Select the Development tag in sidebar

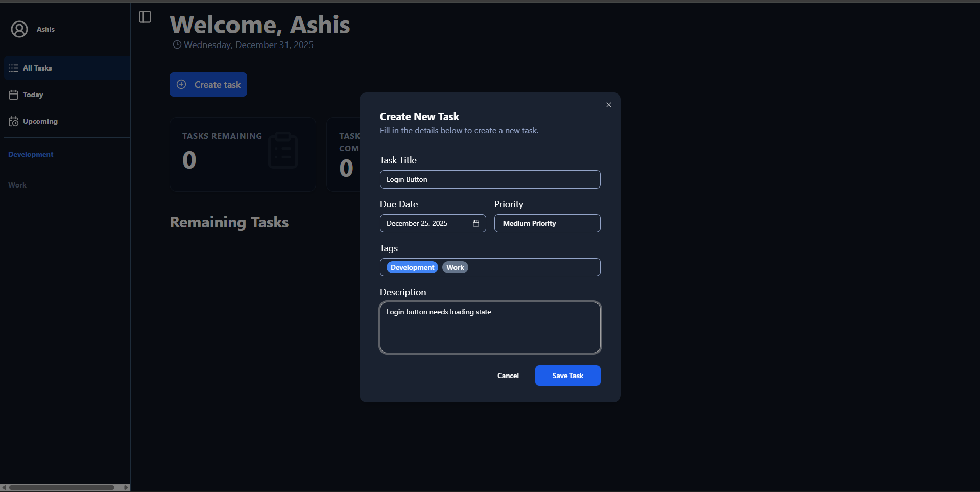point(31,154)
